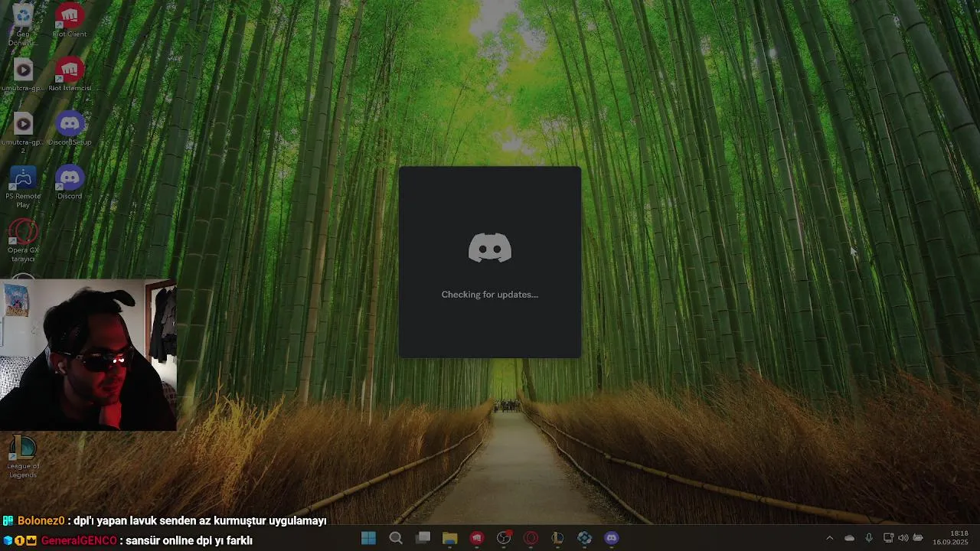Click the 'Checking for updates...' status text

pyautogui.click(x=490, y=295)
